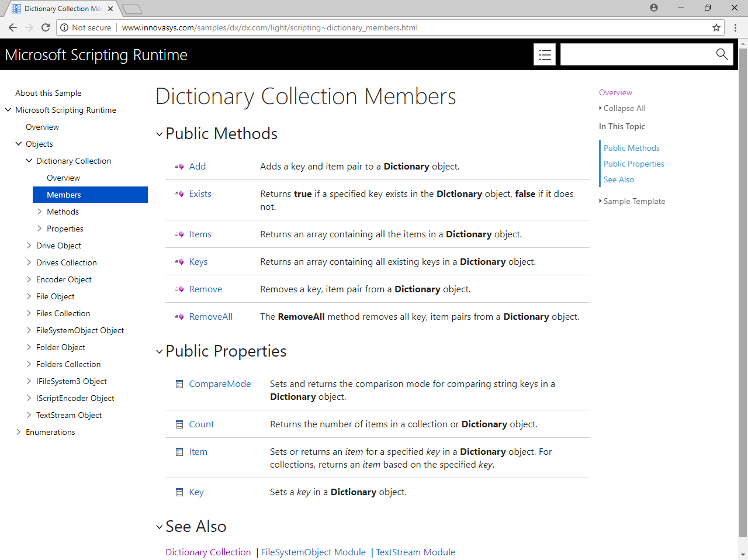Collapse the Public Properties section

[159, 352]
